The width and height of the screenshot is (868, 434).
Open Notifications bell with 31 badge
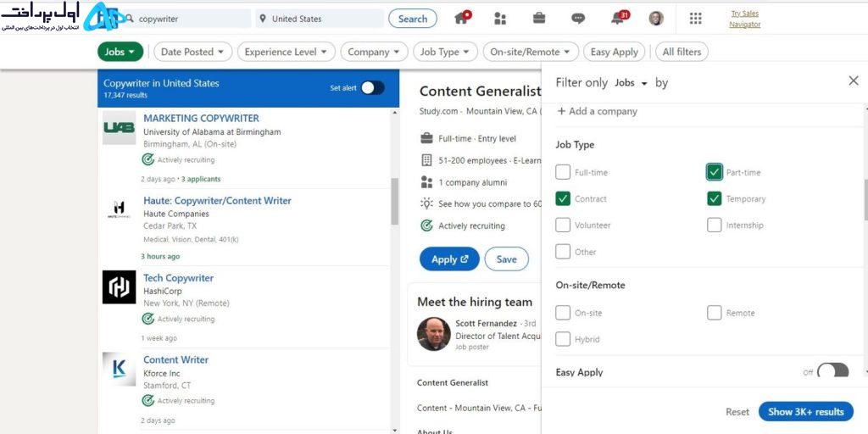pyautogui.click(x=619, y=18)
